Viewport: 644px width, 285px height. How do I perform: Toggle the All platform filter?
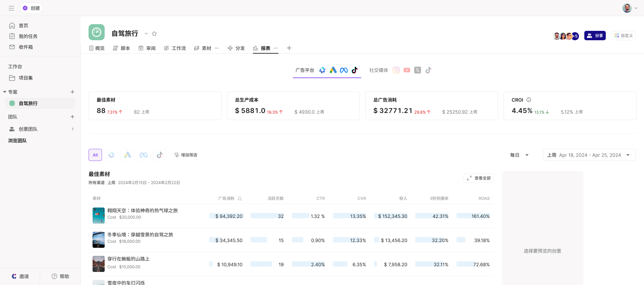[x=95, y=155]
